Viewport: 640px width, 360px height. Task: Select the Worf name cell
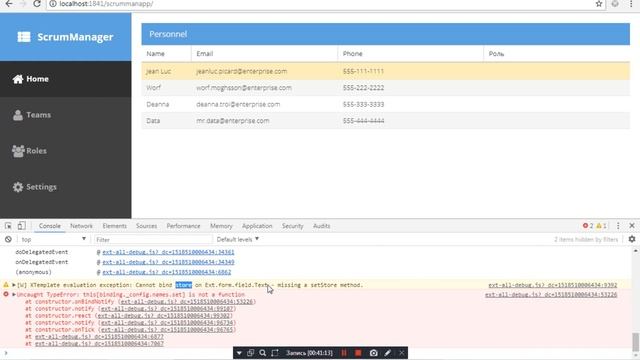coord(166,88)
